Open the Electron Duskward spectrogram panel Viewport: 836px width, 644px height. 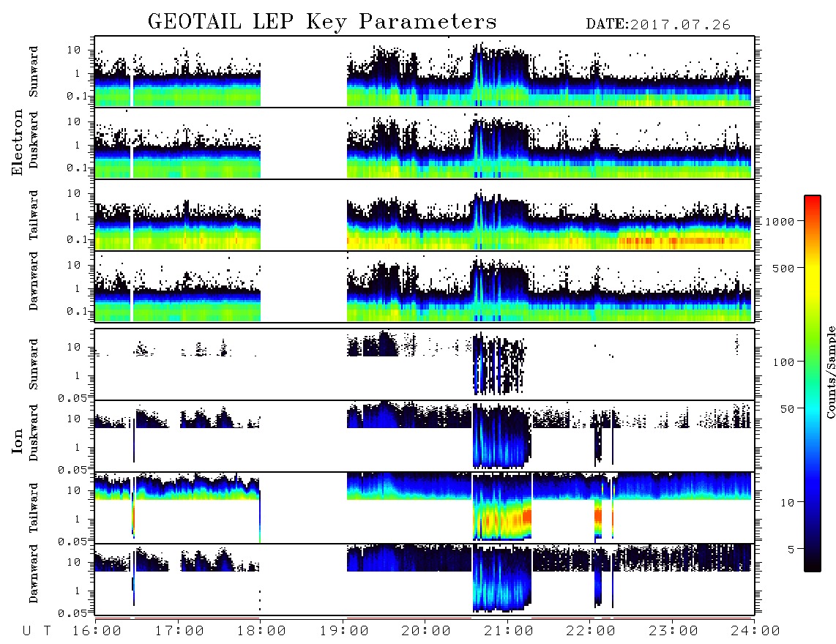click(425, 143)
